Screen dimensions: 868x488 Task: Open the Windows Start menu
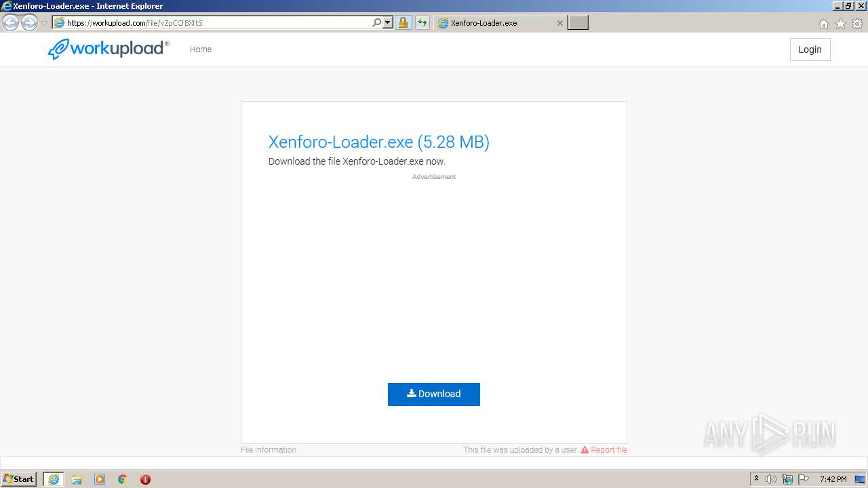coord(19,479)
